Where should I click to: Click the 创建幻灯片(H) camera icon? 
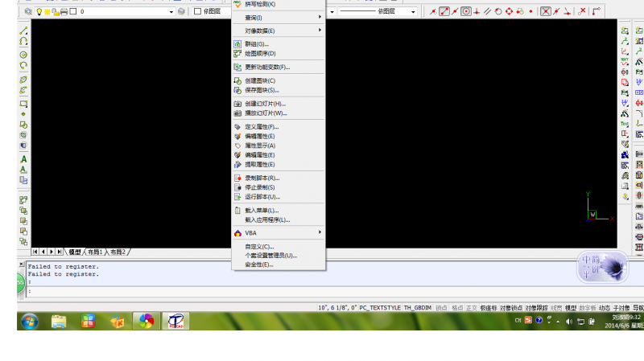237,104
